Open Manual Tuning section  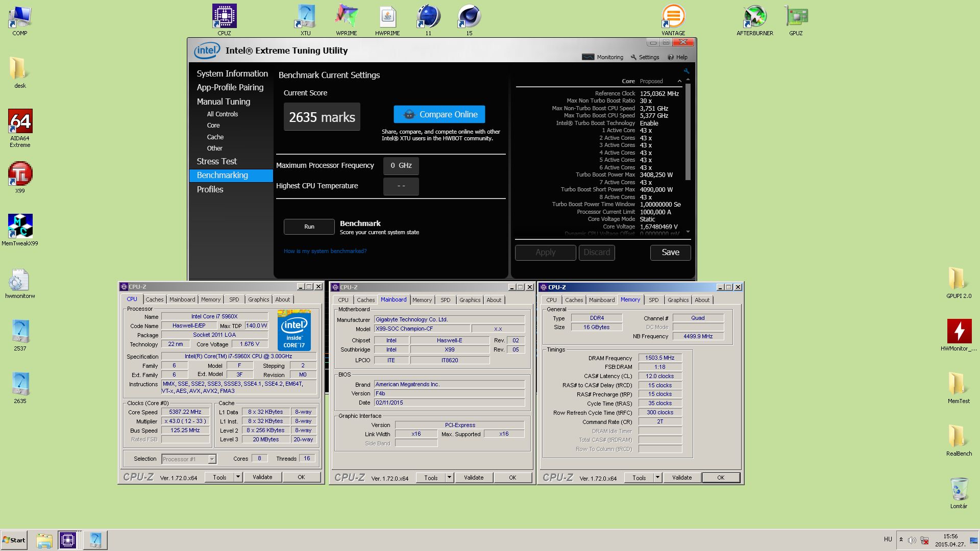coord(224,102)
